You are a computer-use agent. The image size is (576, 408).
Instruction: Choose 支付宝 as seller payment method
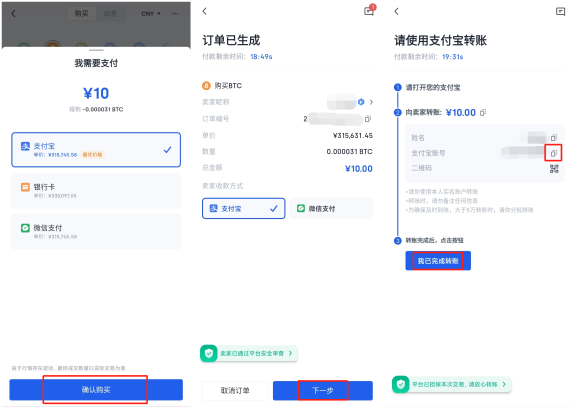(244, 209)
